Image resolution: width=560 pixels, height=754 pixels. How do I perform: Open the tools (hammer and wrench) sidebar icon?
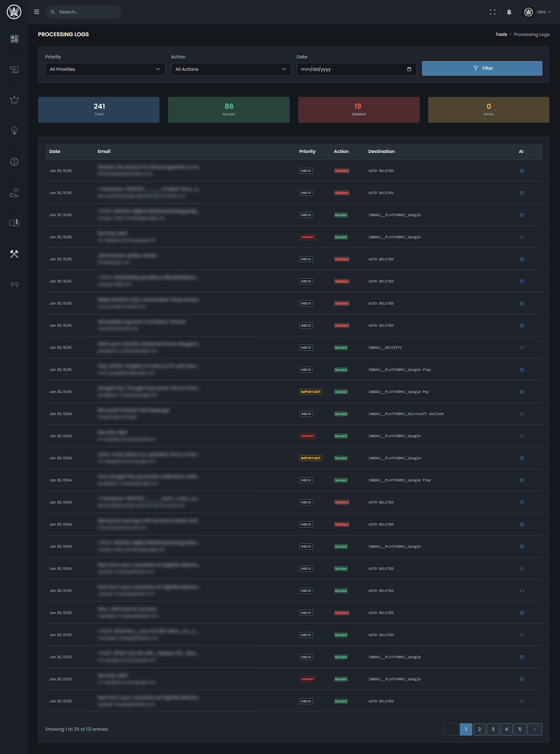tap(14, 254)
